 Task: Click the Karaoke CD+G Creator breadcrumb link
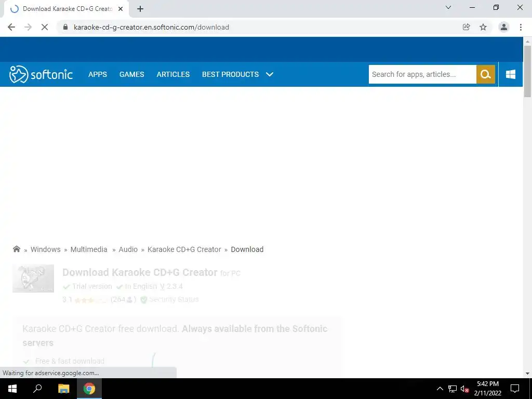point(184,249)
